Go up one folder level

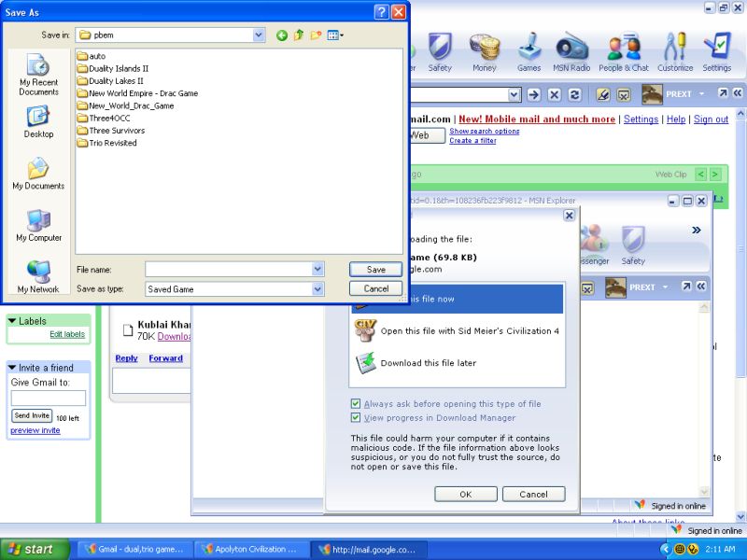299,35
